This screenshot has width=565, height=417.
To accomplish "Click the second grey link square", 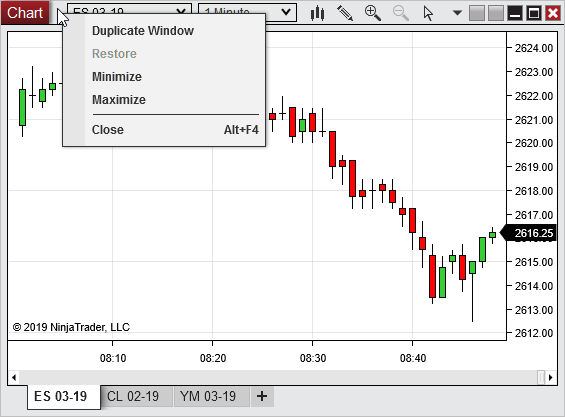I will [x=496, y=13].
